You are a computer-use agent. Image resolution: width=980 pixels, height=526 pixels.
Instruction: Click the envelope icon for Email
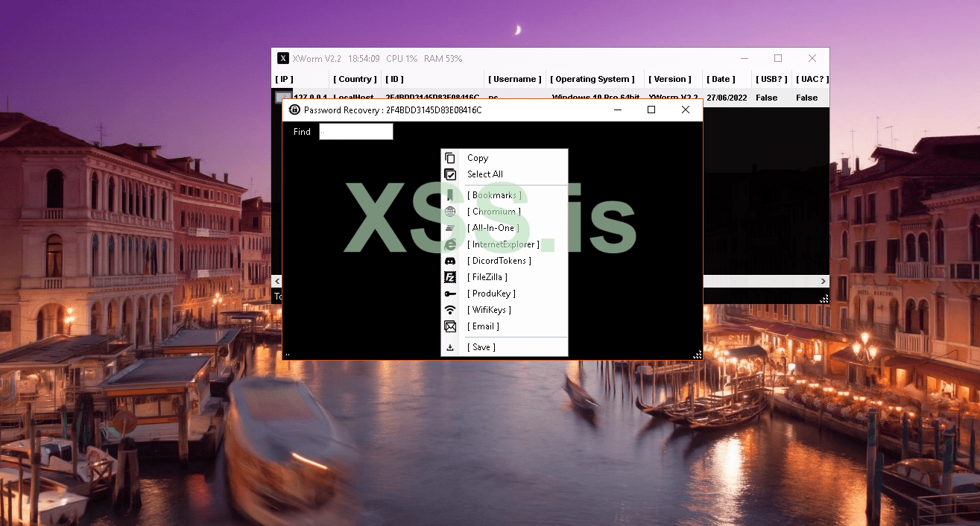[450, 326]
